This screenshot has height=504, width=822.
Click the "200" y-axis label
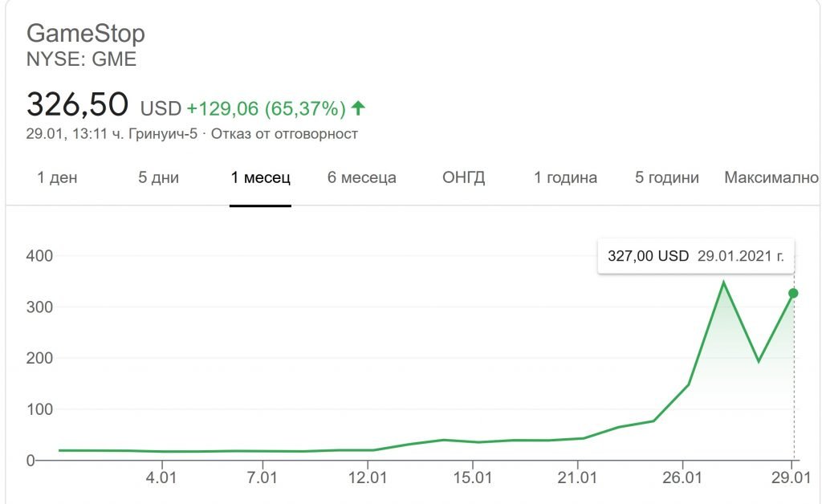click(x=39, y=359)
